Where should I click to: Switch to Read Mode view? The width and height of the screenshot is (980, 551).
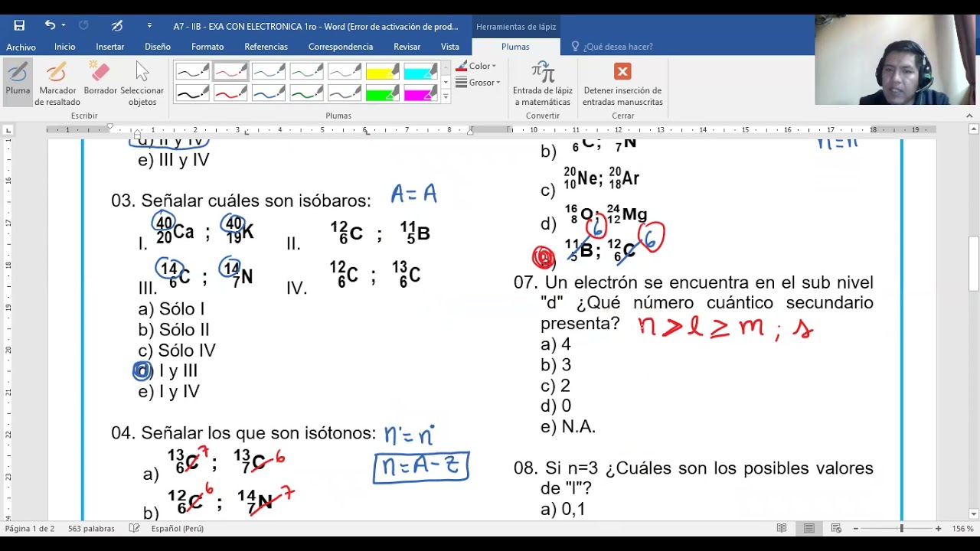point(782,529)
